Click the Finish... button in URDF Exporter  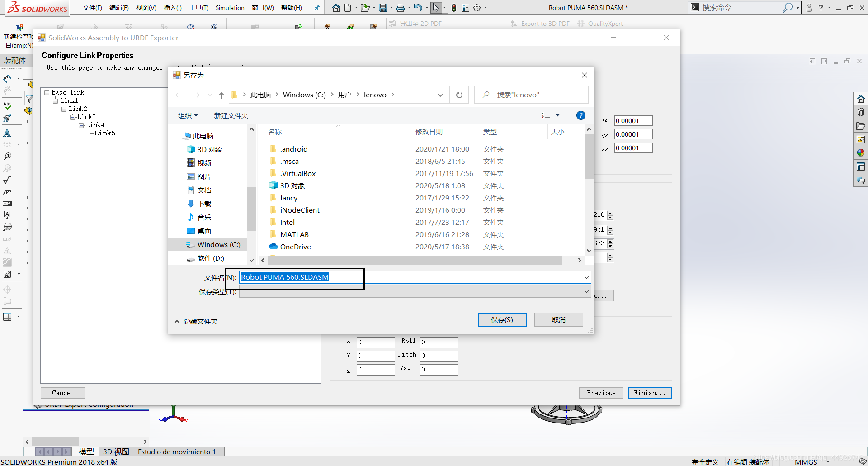pos(650,393)
